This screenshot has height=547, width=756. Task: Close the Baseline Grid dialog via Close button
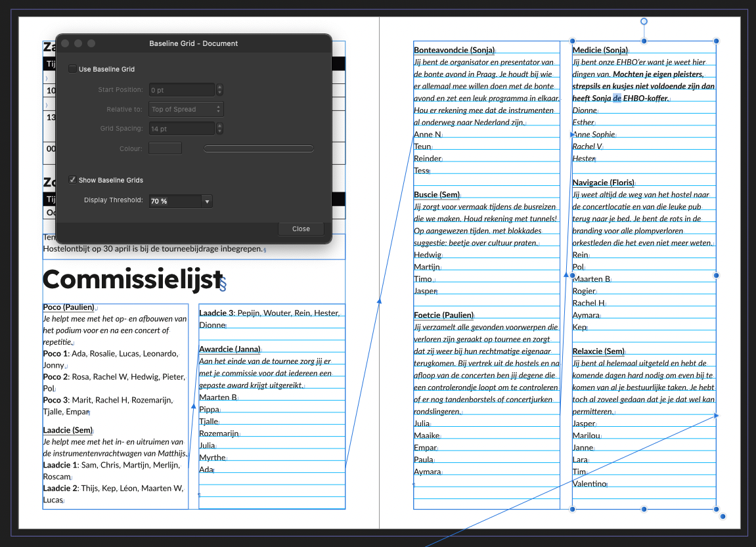click(x=301, y=229)
